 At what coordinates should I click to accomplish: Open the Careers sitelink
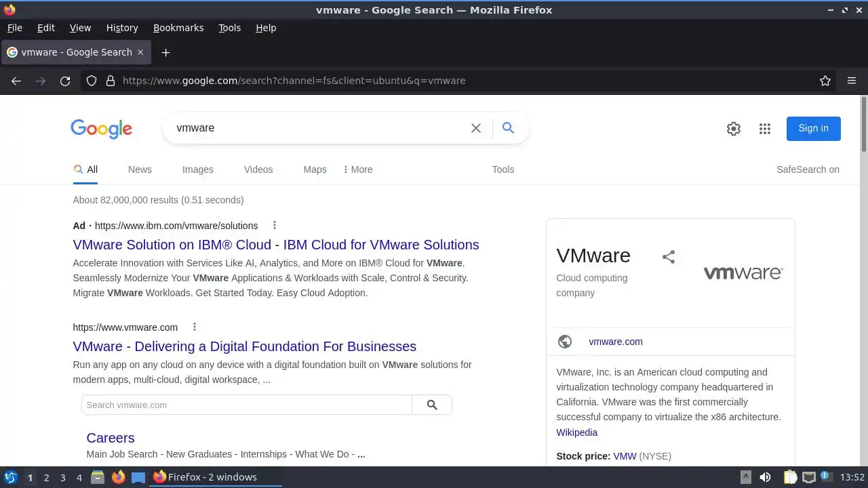111,438
